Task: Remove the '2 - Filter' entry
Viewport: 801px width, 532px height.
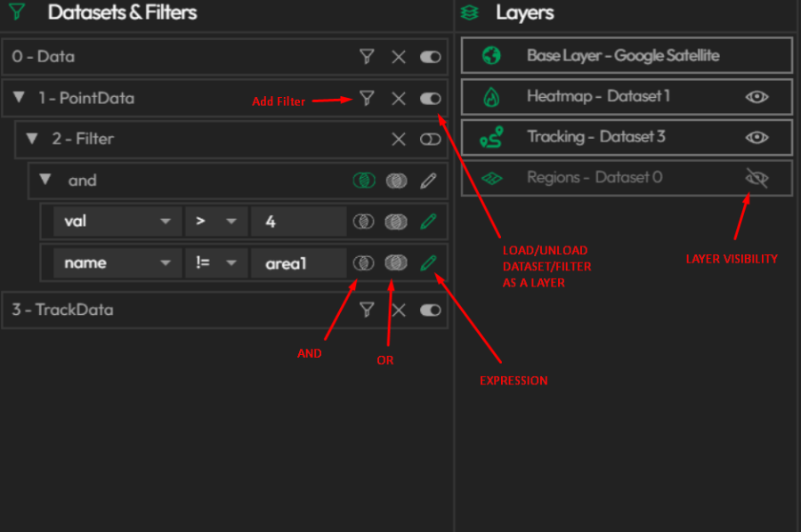Action: point(400,139)
